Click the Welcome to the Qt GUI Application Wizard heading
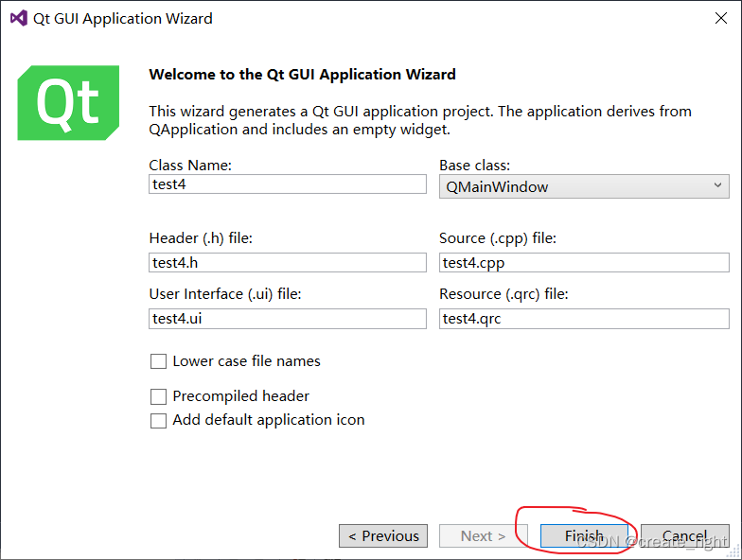 303,74
